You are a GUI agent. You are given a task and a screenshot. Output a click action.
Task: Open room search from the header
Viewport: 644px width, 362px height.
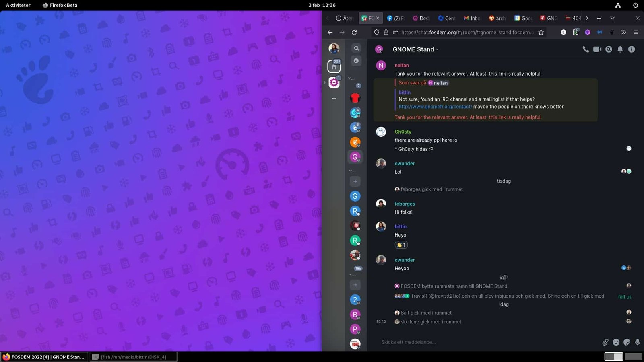tap(609, 49)
